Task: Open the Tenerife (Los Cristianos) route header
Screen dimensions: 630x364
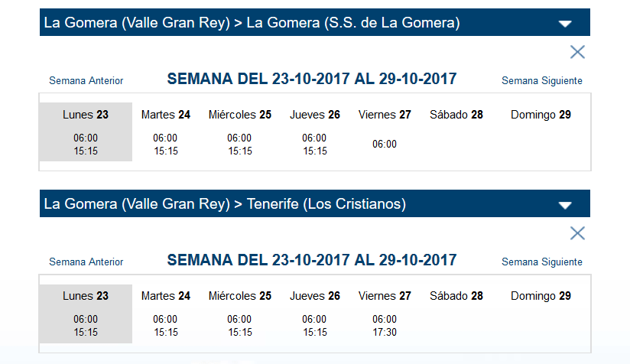Action: click(x=314, y=203)
